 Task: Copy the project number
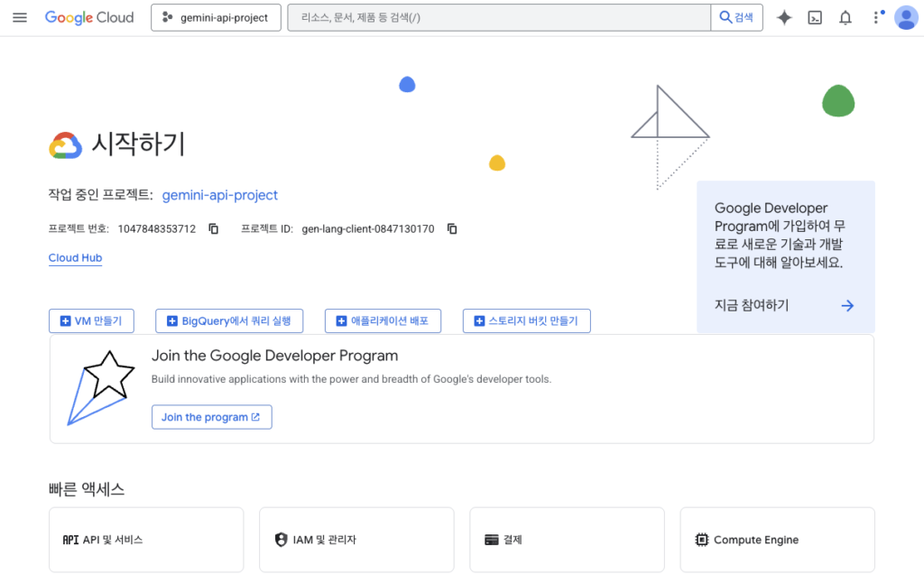(x=214, y=229)
